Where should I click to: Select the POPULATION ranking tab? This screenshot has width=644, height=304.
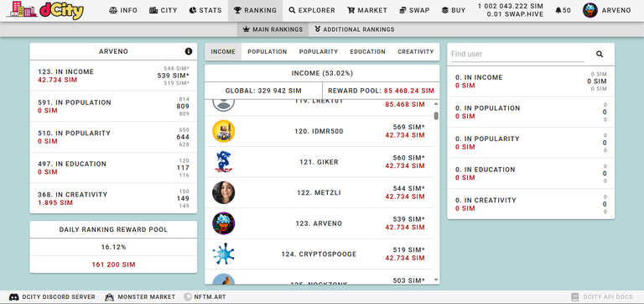coord(267,51)
